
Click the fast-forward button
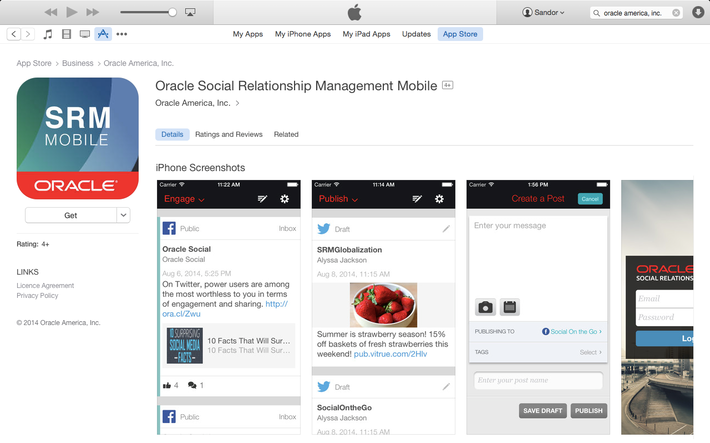pos(92,12)
